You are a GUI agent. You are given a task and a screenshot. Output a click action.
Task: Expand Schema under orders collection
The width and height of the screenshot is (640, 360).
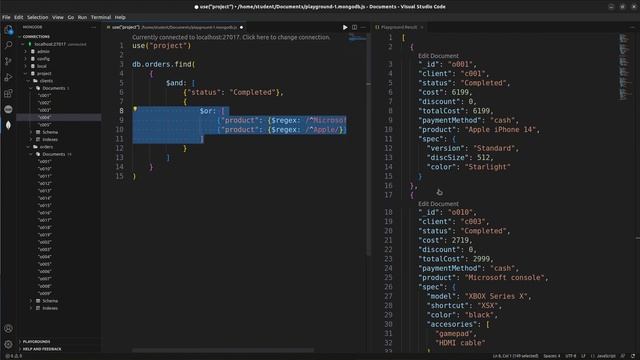(x=31, y=301)
